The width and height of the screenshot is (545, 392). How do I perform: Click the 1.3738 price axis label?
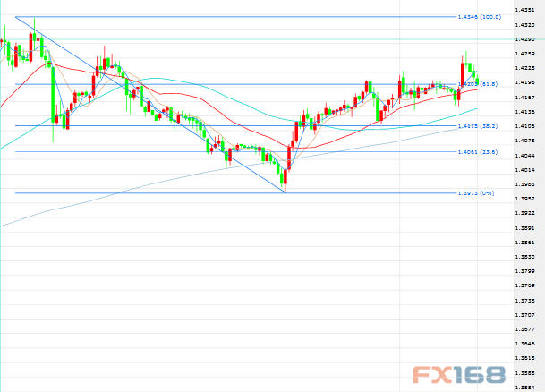524,300
